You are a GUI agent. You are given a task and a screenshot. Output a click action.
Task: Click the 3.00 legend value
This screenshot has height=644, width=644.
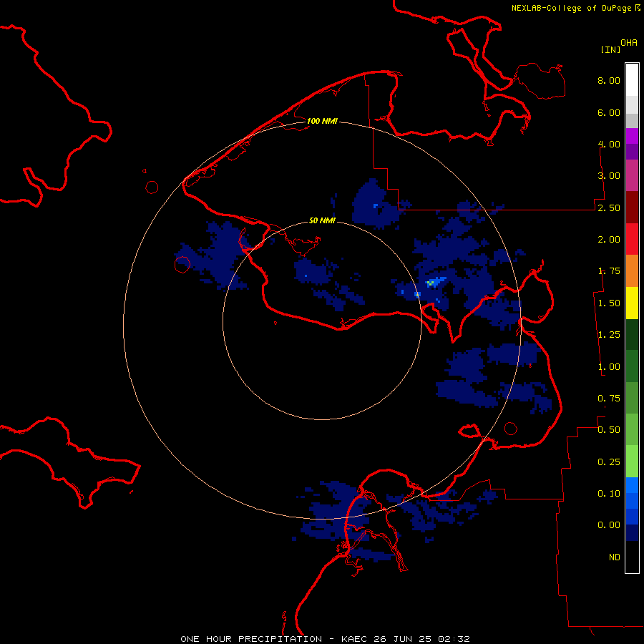point(609,176)
